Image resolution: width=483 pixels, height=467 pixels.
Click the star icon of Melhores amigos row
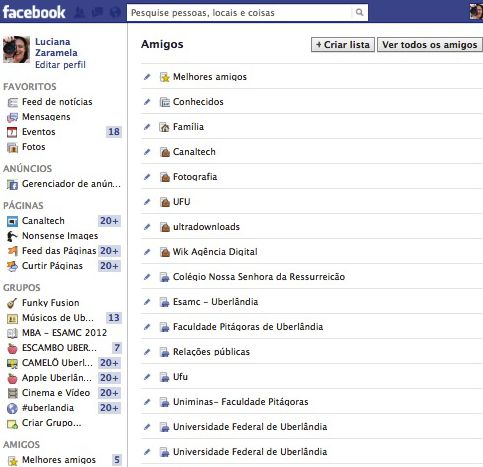165,77
